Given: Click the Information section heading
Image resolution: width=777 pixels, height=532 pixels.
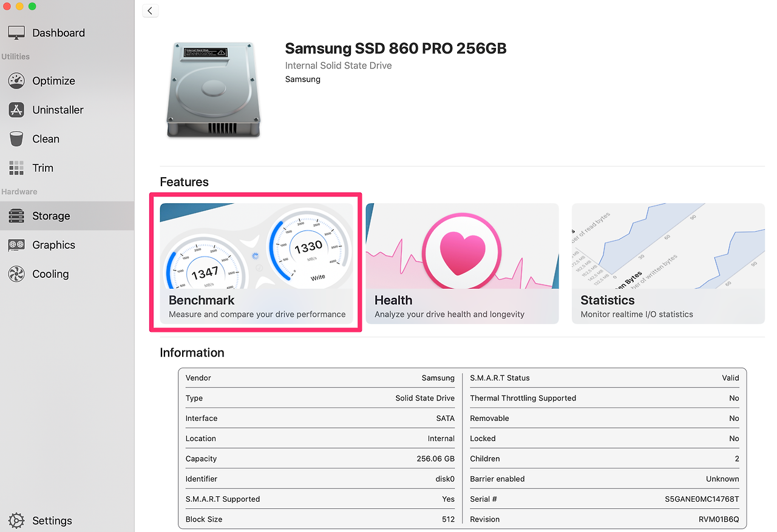Looking at the screenshot, I should coord(192,352).
